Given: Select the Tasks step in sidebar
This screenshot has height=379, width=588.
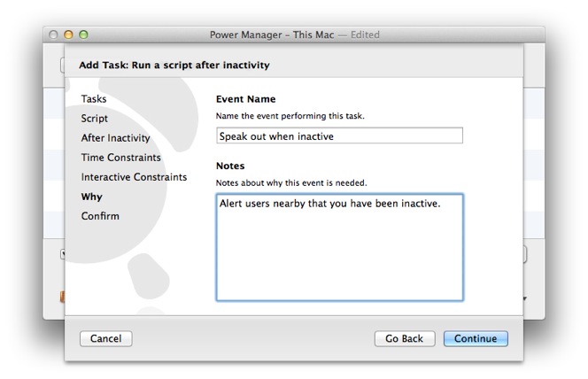Looking at the screenshot, I should tap(94, 99).
